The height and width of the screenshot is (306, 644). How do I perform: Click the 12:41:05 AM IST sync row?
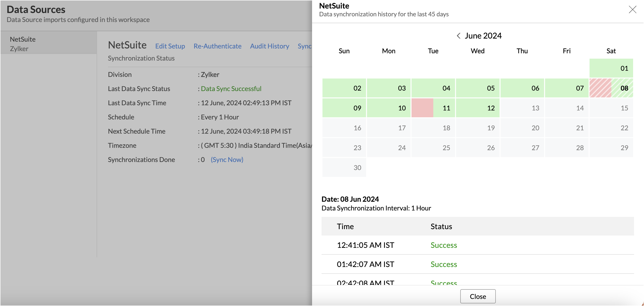(478, 245)
